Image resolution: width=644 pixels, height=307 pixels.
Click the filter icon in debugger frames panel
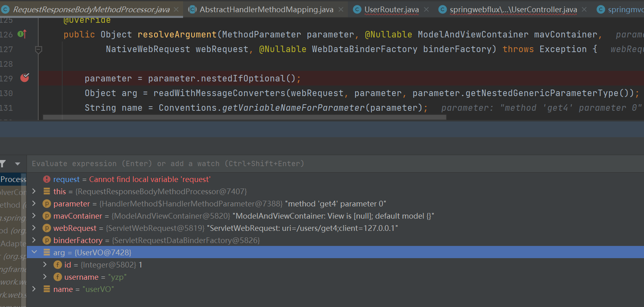click(3, 164)
